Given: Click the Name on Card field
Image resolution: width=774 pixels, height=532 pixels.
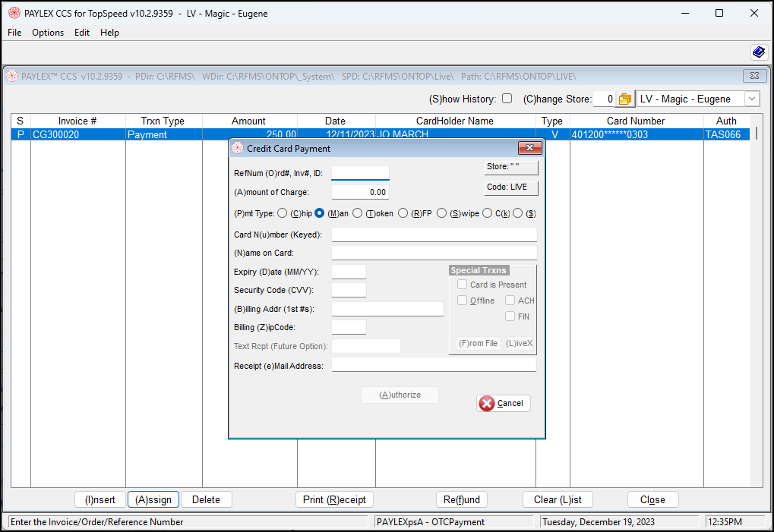Looking at the screenshot, I should click(434, 253).
